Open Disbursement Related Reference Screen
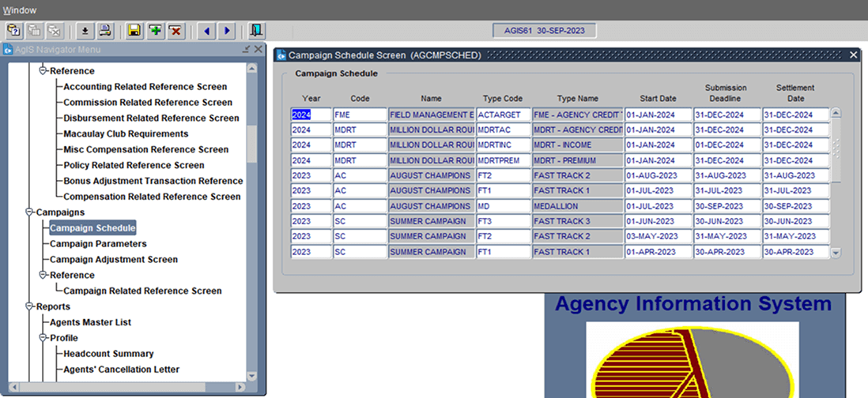Image resolution: width=868 pixels, height=398 pixels. click(151, 118)
